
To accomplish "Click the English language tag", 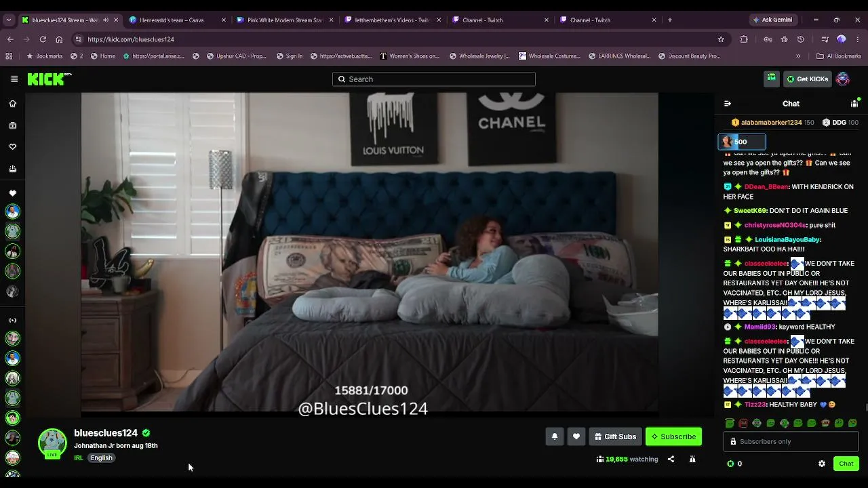I will tap(101, 458).
